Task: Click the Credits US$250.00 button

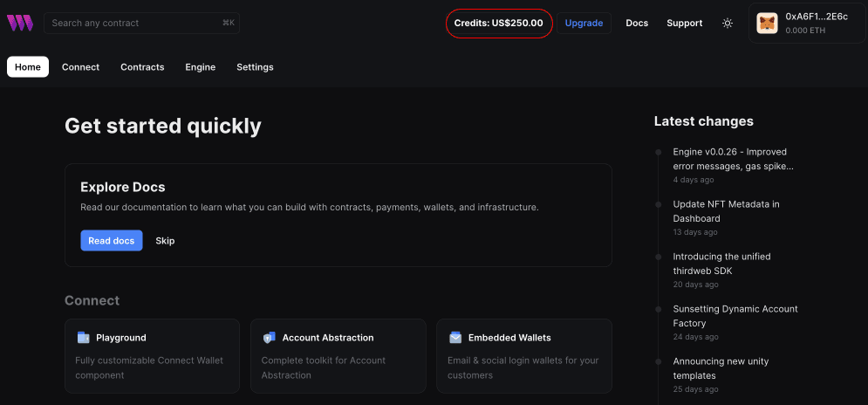Action: [499, 24]
